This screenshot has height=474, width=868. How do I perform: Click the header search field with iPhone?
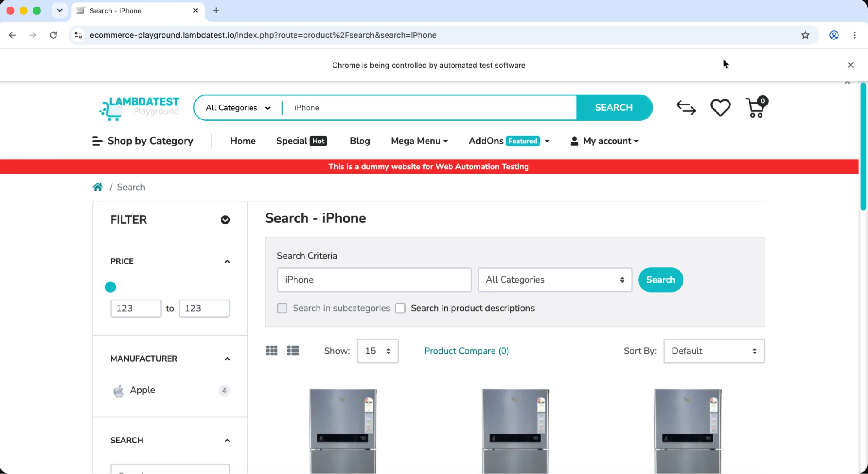coord(430,108)
